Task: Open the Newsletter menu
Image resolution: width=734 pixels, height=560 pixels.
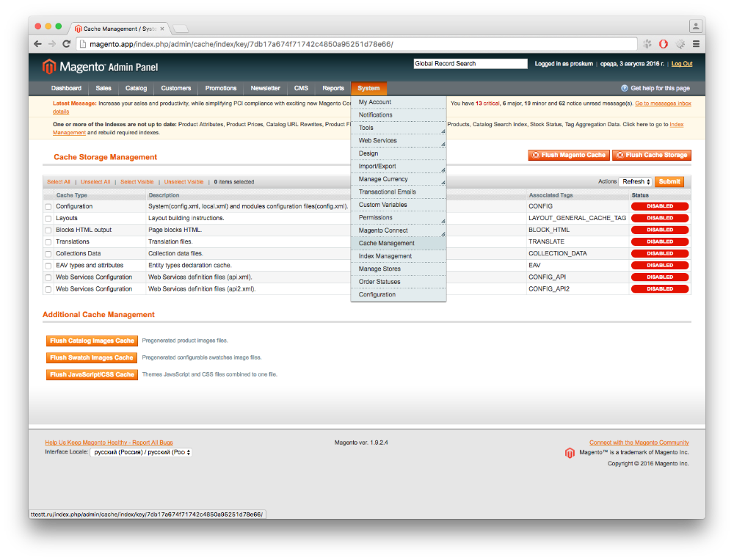Action: [x=266, y=88]
